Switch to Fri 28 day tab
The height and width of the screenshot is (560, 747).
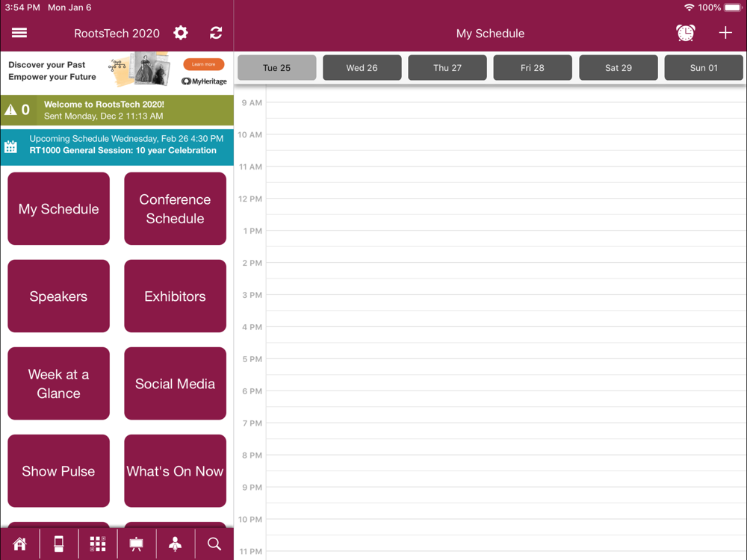point(533,68)
